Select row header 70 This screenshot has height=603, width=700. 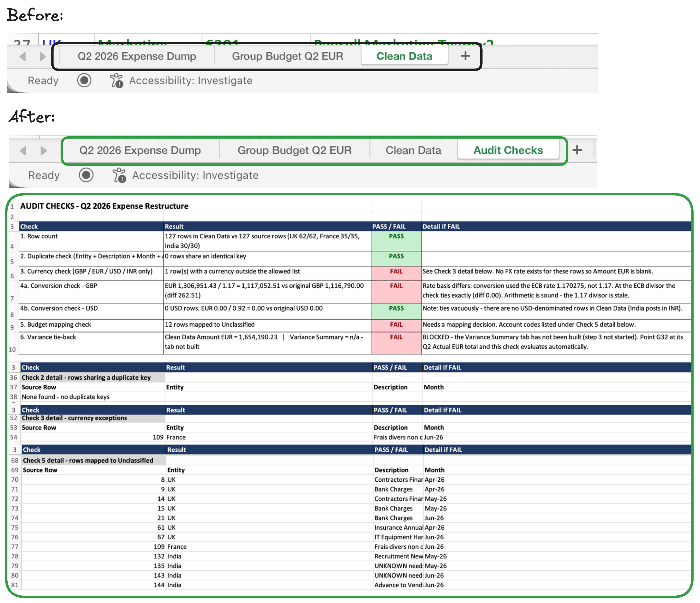click(15, 480)
